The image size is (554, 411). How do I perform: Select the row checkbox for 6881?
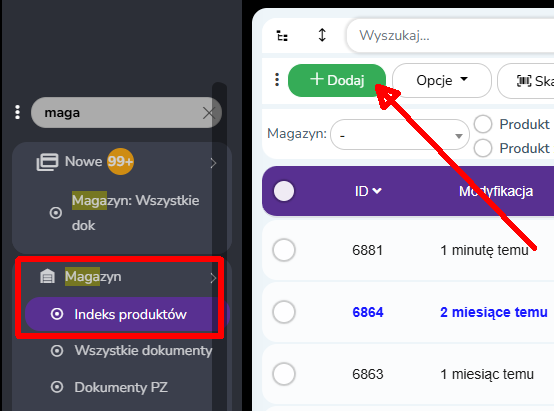(284, 250)
